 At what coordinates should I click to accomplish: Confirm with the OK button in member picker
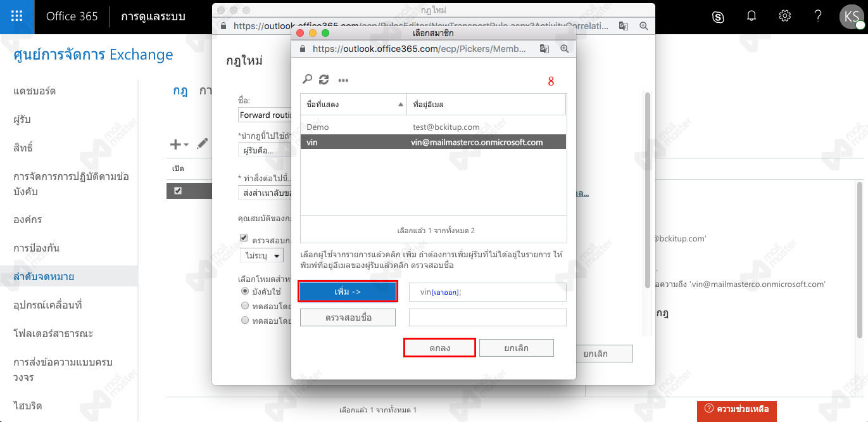point(439,348)
